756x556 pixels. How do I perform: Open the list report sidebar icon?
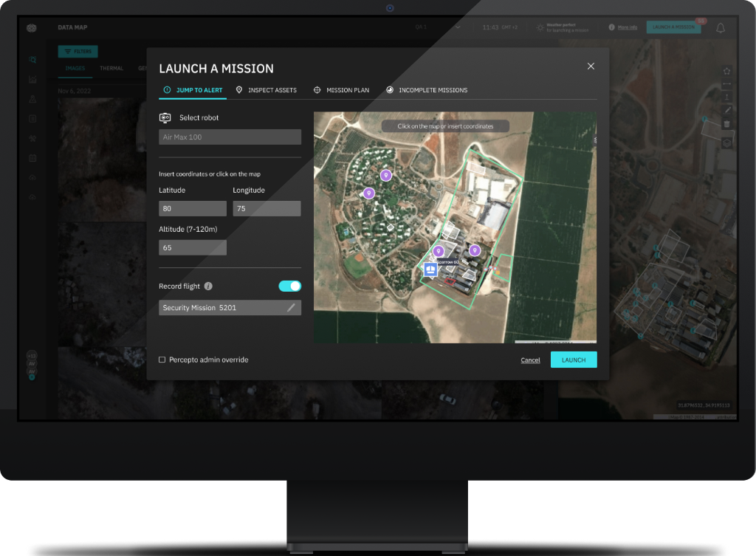click(x=32, y=119)
